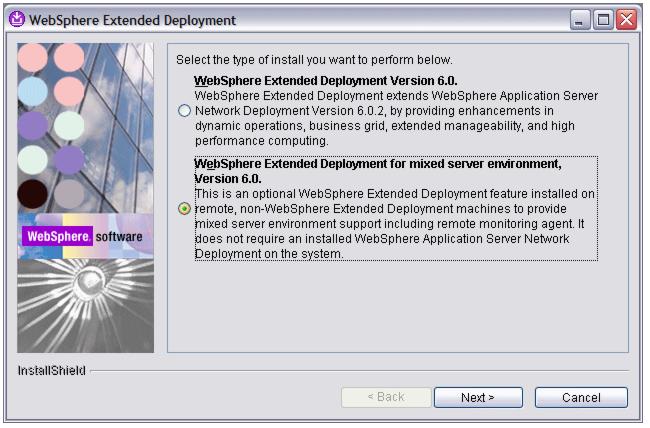Viewport: 650px width, 428px height.
Task: Close the WebSphere Extended Deployment window
Action: pos(626,19)
